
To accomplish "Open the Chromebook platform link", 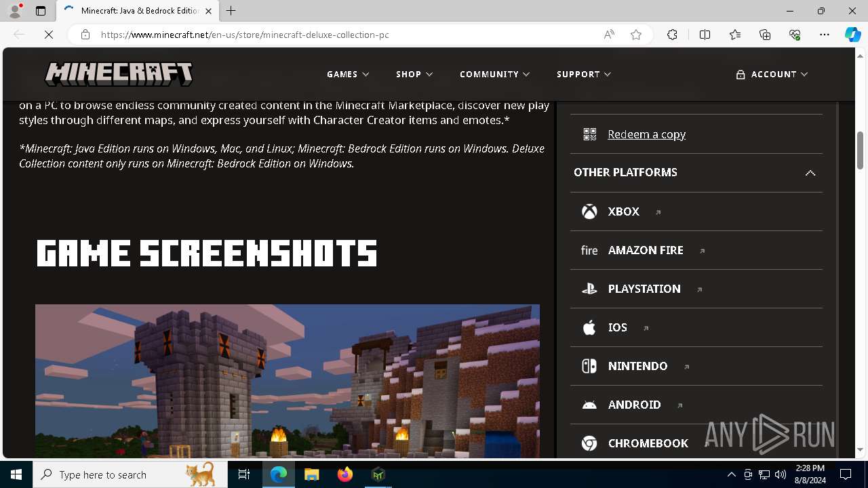I will [648, 443].
